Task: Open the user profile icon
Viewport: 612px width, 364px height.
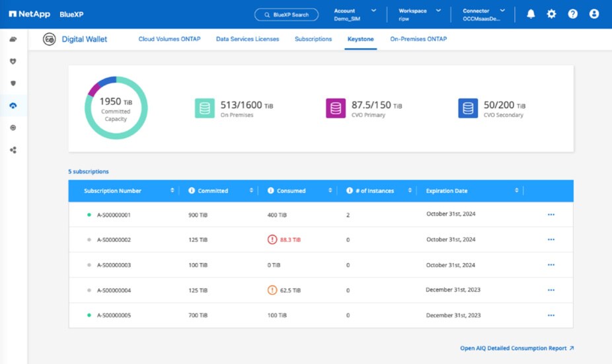Action: point(593,14)
